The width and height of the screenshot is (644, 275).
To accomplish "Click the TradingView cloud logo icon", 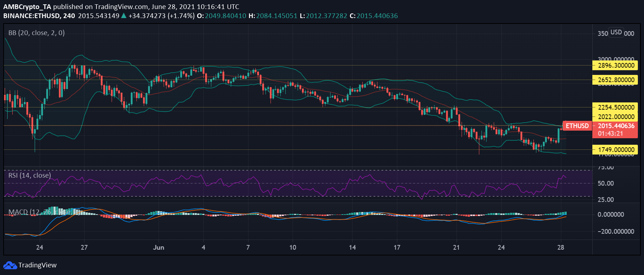I will (x=10, y=266).
